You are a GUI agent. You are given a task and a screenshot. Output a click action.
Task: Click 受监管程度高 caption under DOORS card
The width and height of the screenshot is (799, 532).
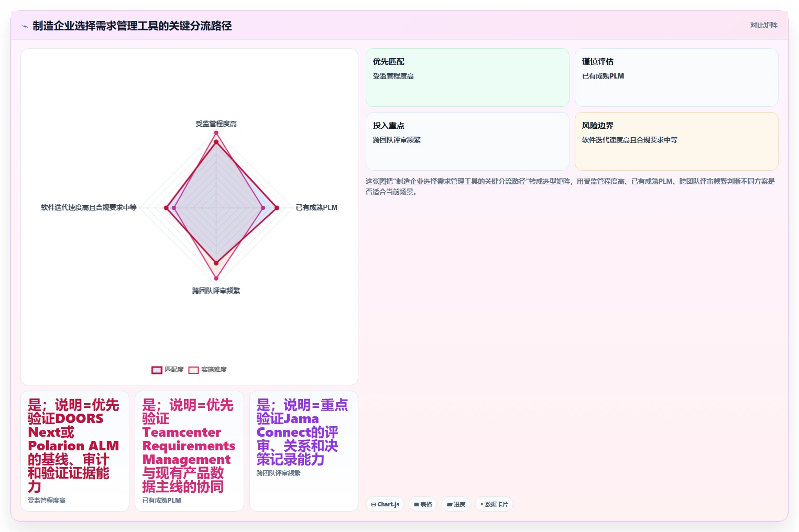coord(47,501)
